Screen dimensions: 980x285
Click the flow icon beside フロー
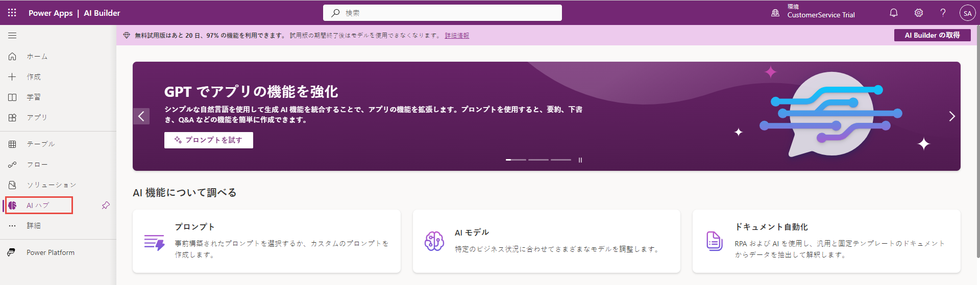pyautogui.click(x=12, y=165)
